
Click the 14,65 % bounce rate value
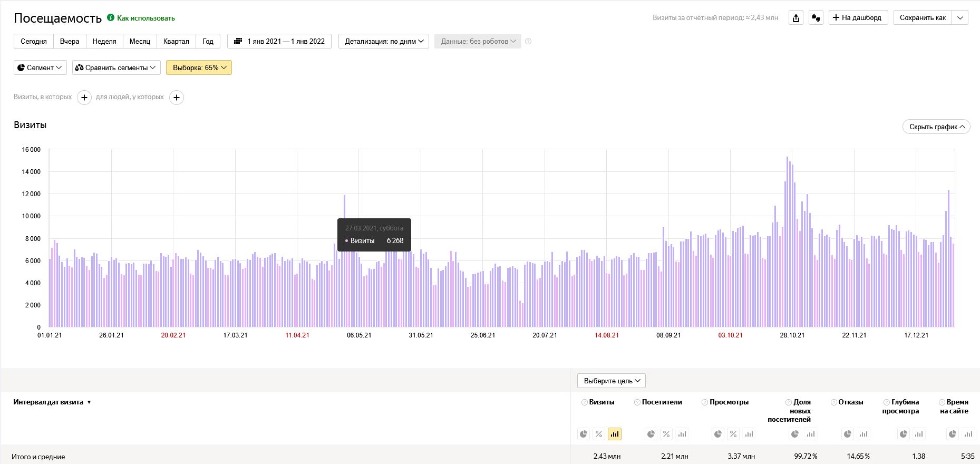858,457
